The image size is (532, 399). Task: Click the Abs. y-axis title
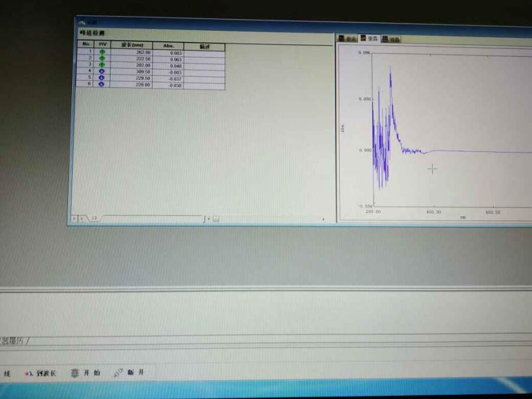point(342,128)
